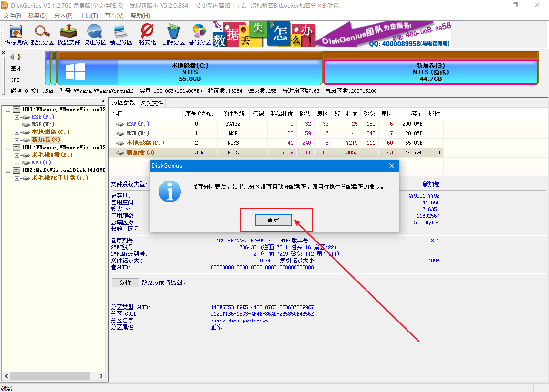
Task: Open the 分区(P) menu
Action: tap(63, 15)
